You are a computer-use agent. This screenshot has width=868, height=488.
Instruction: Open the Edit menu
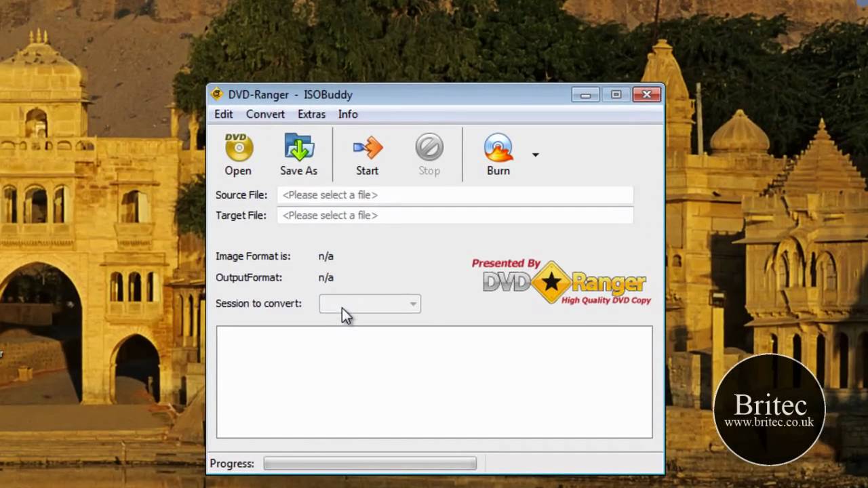click(224, 115)
